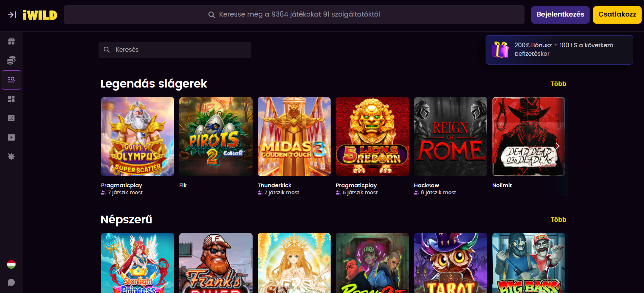Screen dimensions: 644x293
Task: Open Tarot owl game thumbnail
Action: click(450, 263)
